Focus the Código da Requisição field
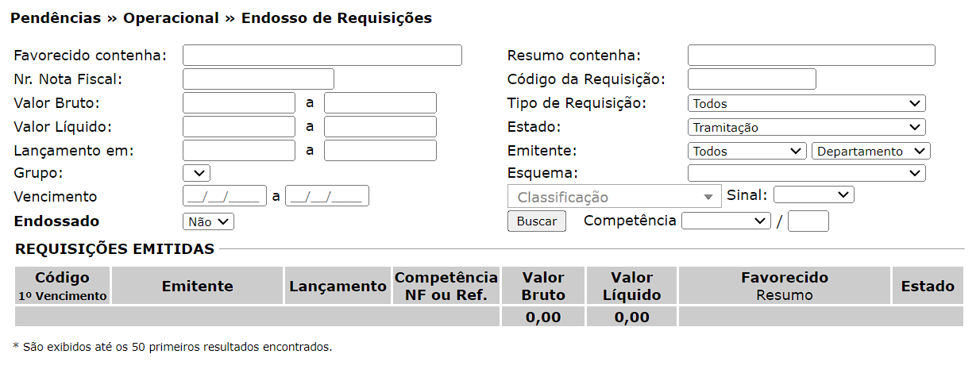The image size is (980, 377). coord(751,79)
